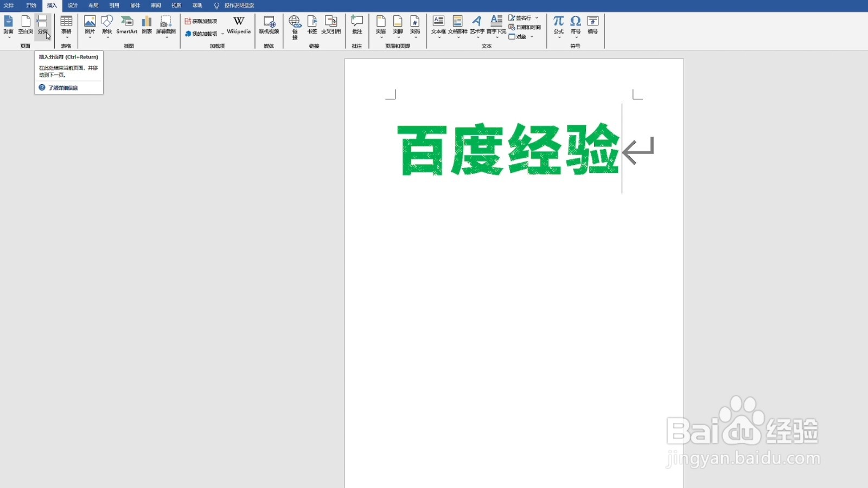Insert a bookmark (书签)
The image size is (868, 488).
tap(312, 25)
